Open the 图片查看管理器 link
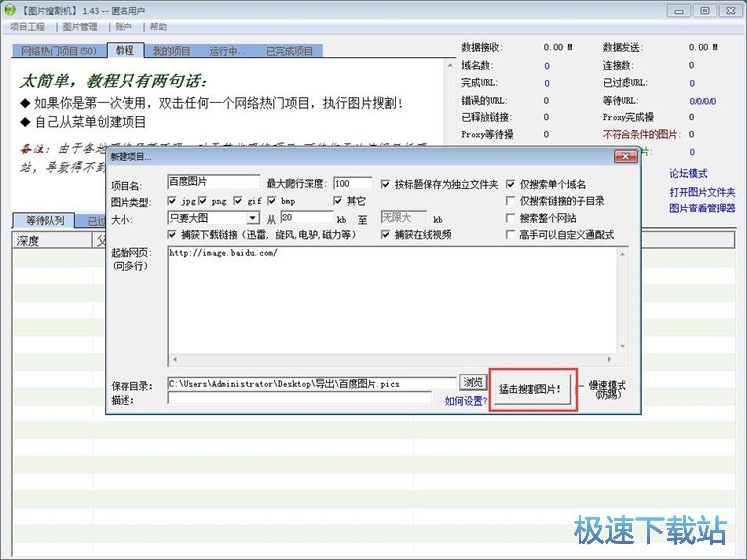 (x=702, y=208)
